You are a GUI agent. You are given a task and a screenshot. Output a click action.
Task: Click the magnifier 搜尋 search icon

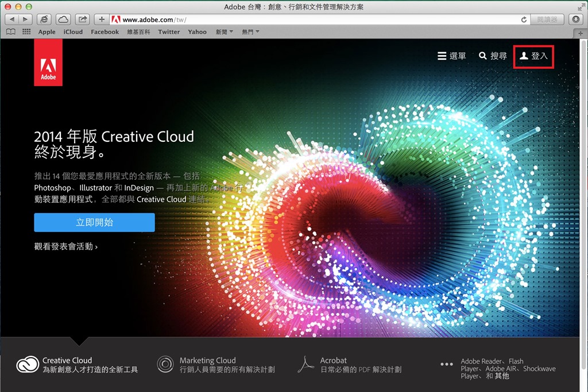click(x=482, y=56)
